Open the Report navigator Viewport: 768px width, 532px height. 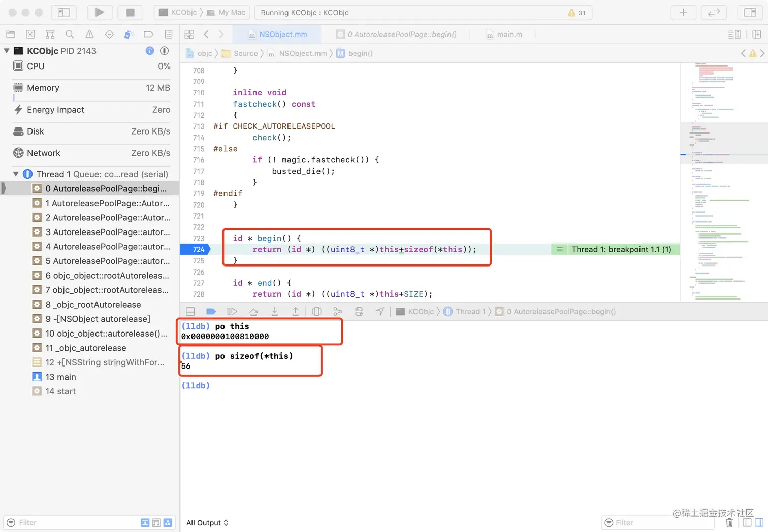[169, 35]
